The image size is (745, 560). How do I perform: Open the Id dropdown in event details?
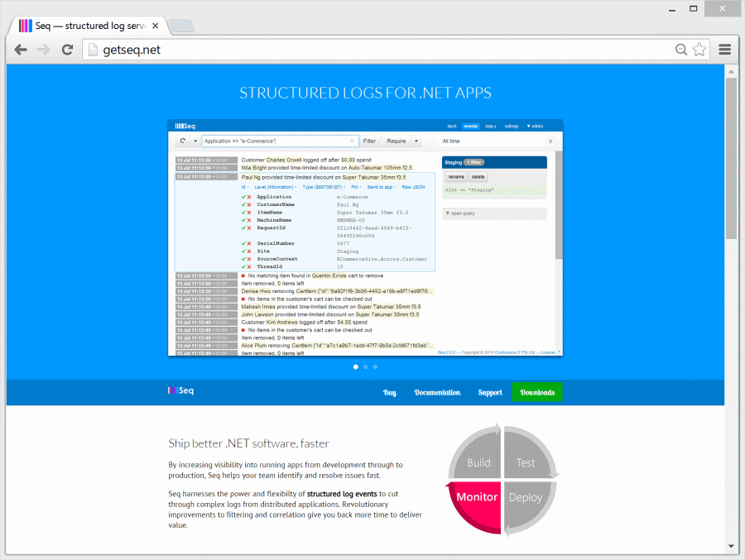click(245, 187)
